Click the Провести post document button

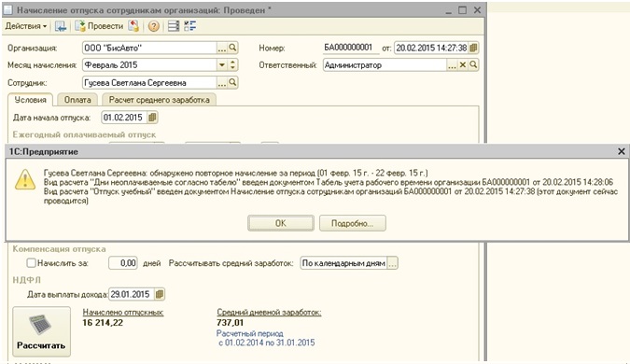(x=99, y=26)
